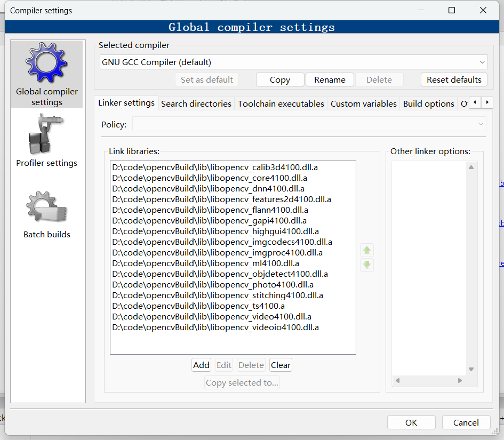
Task: Move selected library up with green arrow
Action: [366, 250]
